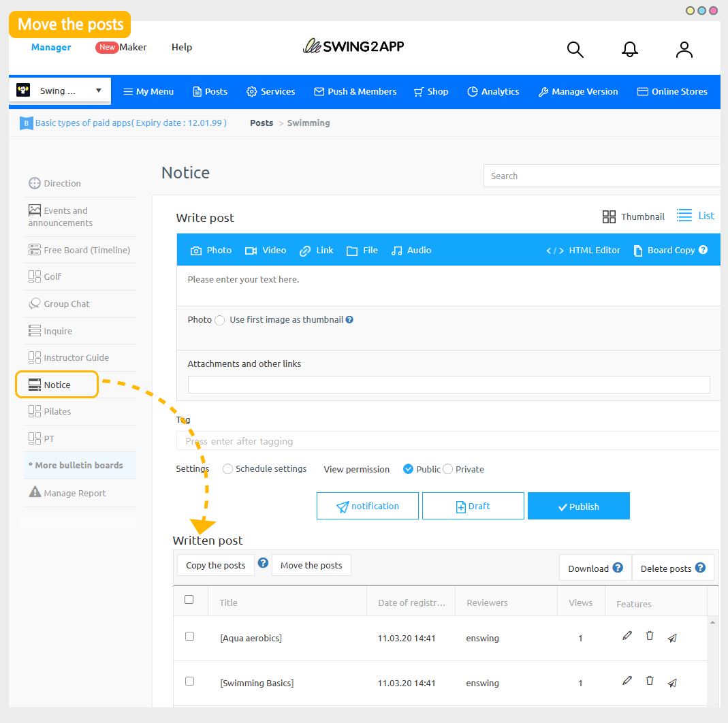The image size is (728, 723).
Task: Send the Aqua aerobics post via paper-plane icon
Action: pos(672,638)
